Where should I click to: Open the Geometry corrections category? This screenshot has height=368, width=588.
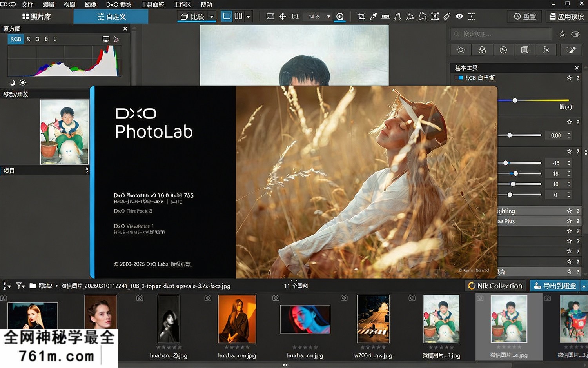(524, 50)
